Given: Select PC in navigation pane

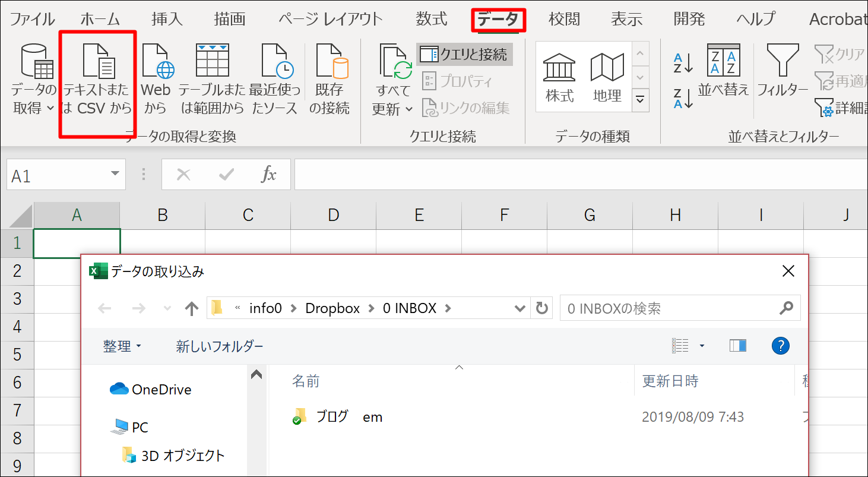Looking at the screenshot, I should 129,427.
